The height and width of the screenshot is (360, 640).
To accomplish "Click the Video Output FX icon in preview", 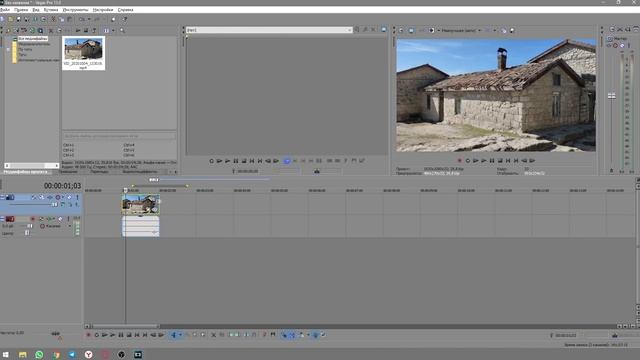I will click(422, 30).
